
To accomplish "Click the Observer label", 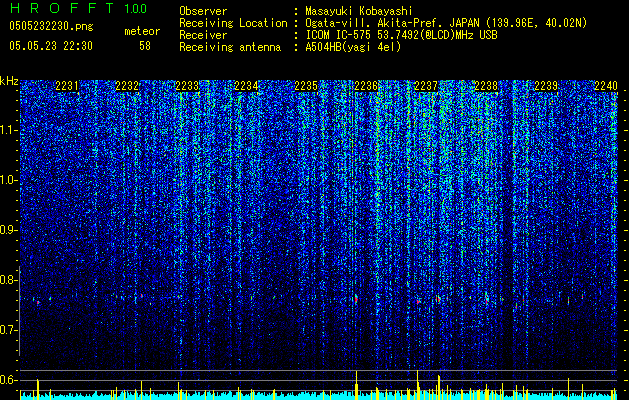I will pyautogui.click(x=203, y=11).
